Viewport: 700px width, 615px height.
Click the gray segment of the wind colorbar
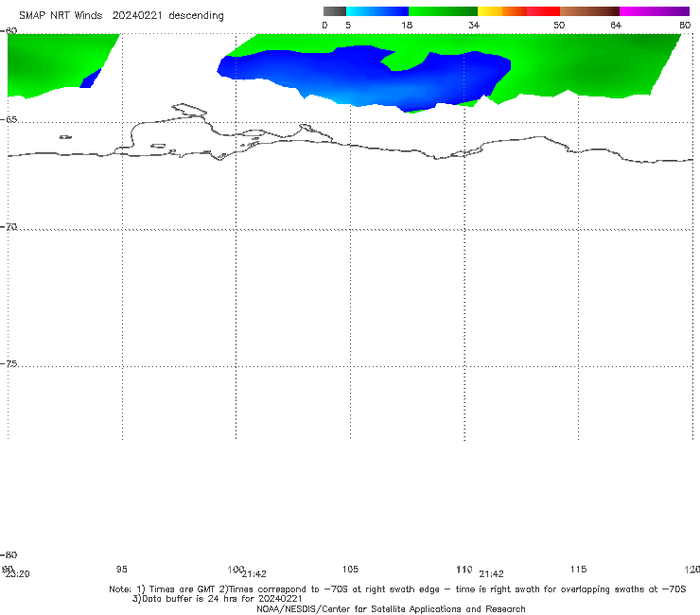click(334, 11)
